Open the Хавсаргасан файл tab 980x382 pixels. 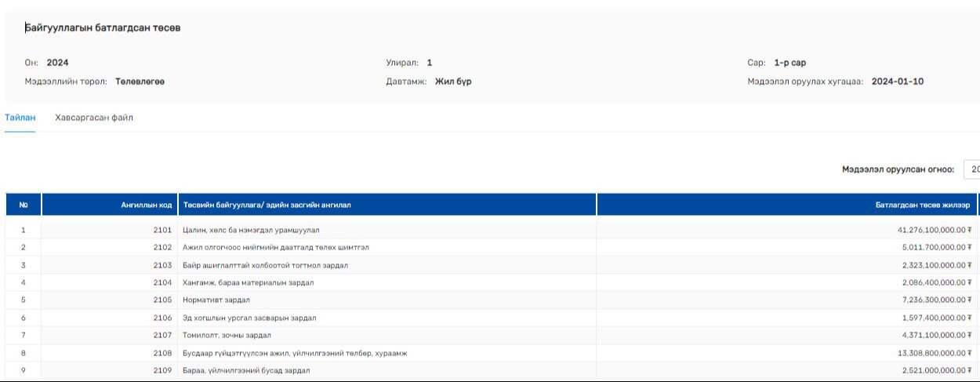click(x=94, y=118)
